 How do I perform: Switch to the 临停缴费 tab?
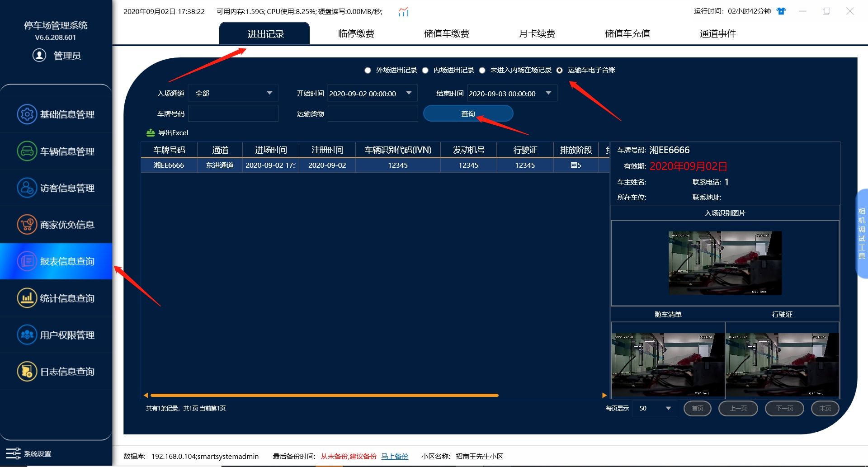pyautogui.click(x=356, y=33)
